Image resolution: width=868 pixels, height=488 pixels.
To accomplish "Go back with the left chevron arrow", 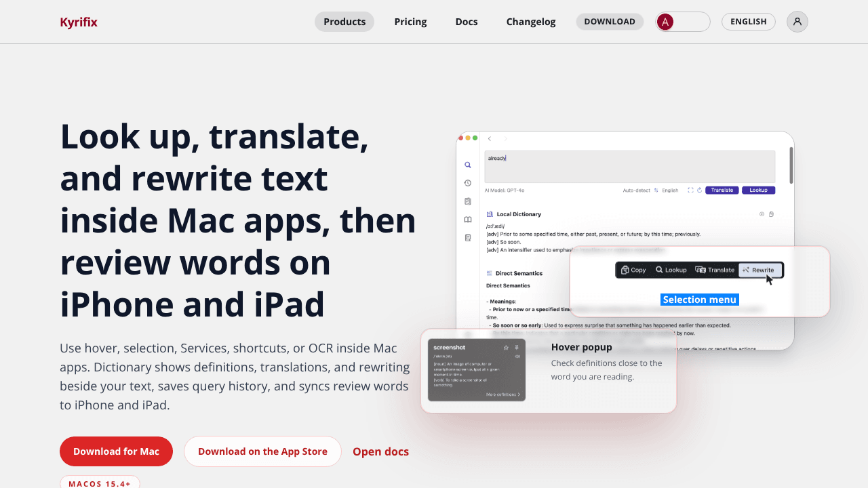I will (490, 139).
